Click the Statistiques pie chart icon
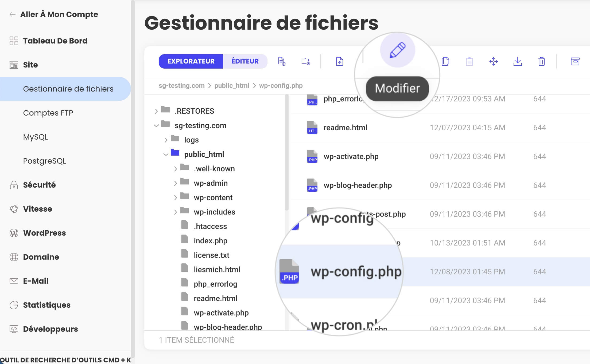 click(14, 305)
